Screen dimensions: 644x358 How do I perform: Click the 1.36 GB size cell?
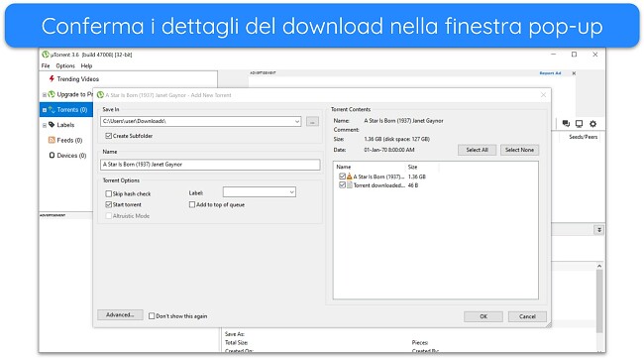[x=417, y=177]
